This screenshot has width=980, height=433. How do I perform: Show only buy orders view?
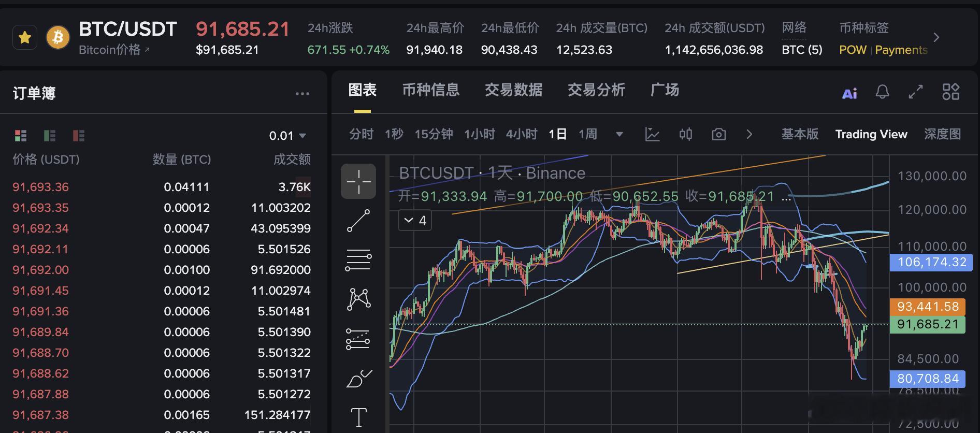click(50, 136)
